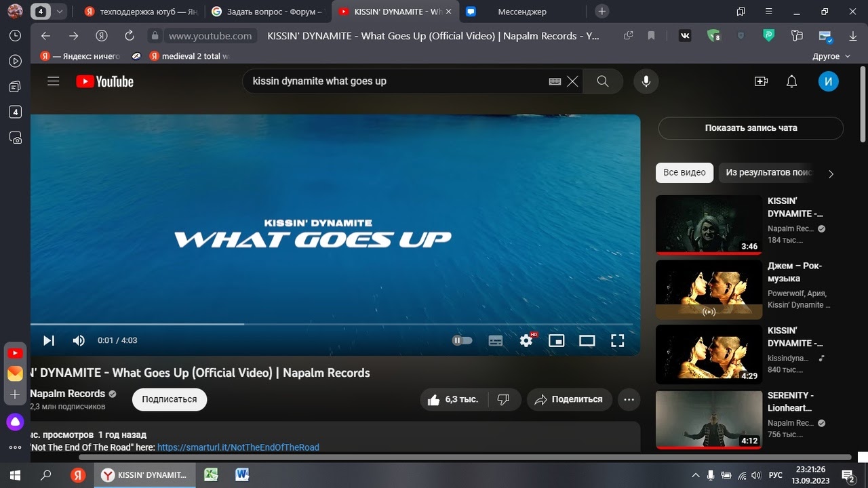Reload the current page

[130, 36]
